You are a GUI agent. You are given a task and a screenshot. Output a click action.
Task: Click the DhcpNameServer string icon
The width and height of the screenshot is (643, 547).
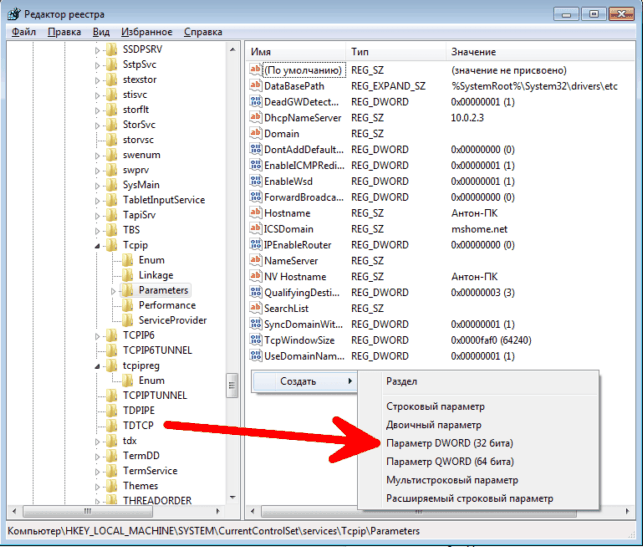pos(255,117)
